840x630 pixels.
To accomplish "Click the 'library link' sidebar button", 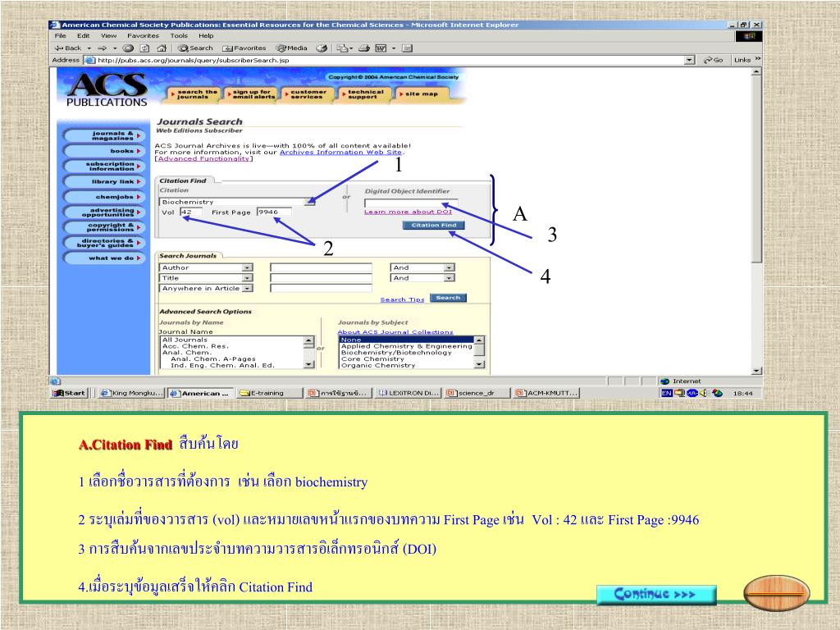I will 104,181.
